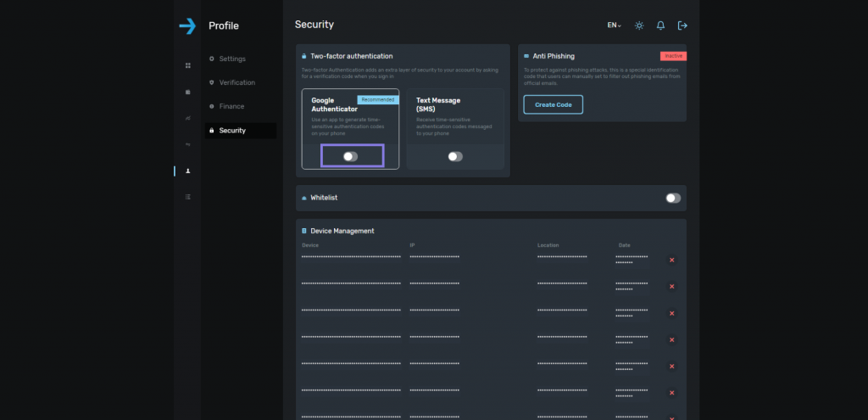Click lock icon next to Two-factor authentication heading
Viewport: 868px width, 420px height.
point(304,56)
